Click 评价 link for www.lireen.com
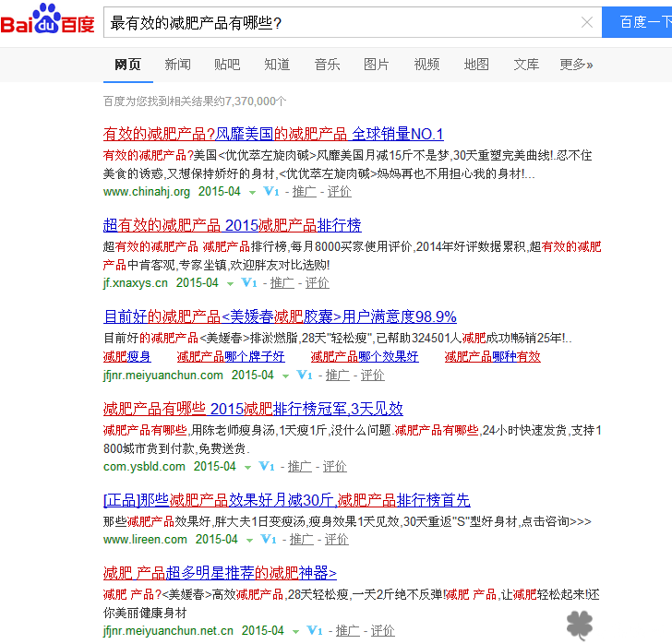 (x=336, y=539)
